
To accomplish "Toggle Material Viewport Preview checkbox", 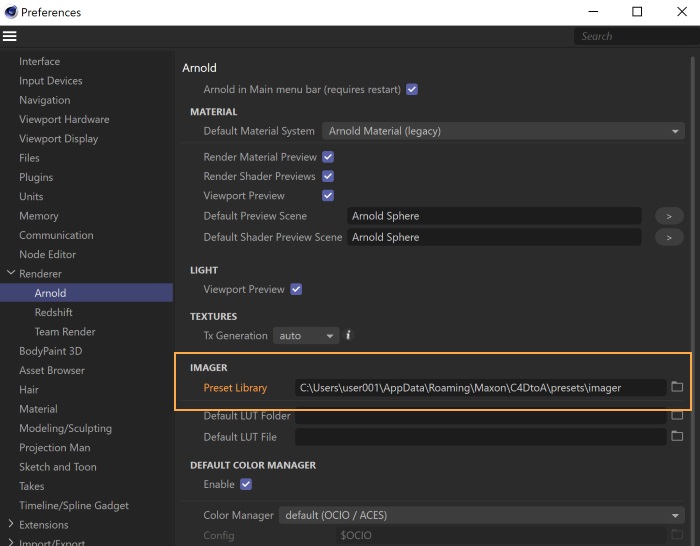I will (x=328, y=196).
